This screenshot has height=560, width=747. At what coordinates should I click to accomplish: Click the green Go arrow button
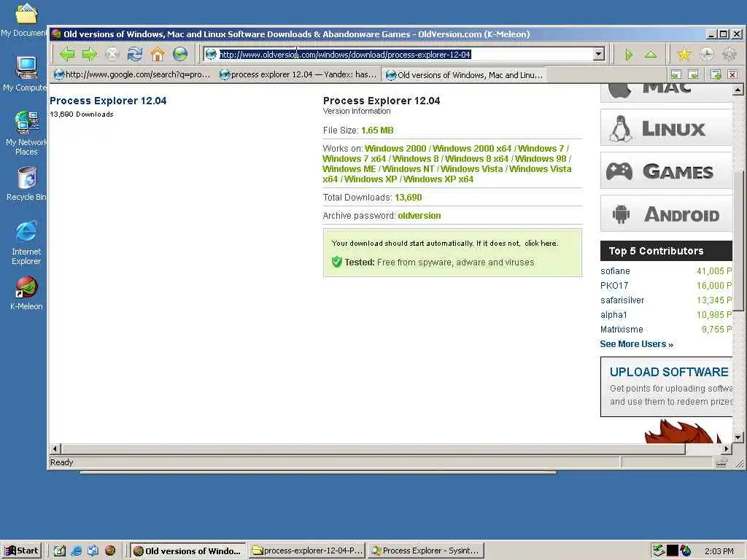click(629, 55)
